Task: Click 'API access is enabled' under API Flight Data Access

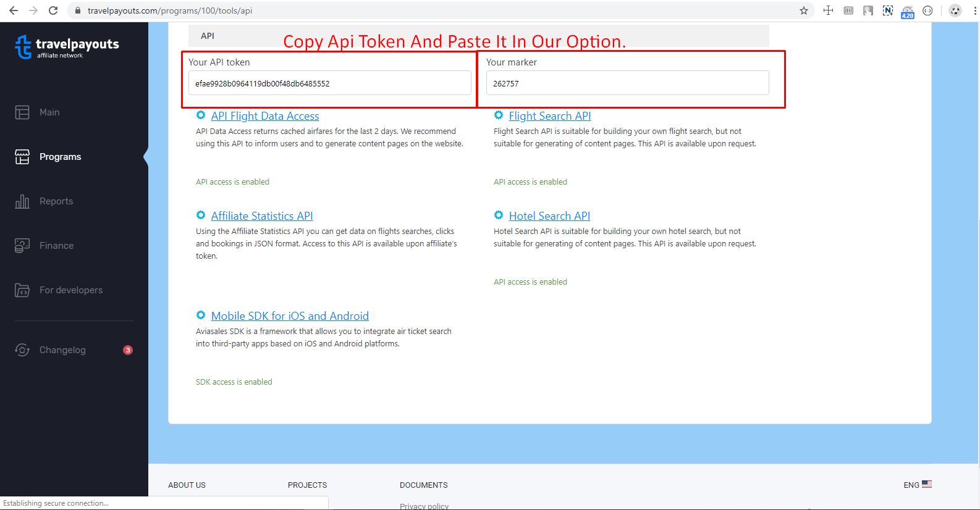Action: 232,182
